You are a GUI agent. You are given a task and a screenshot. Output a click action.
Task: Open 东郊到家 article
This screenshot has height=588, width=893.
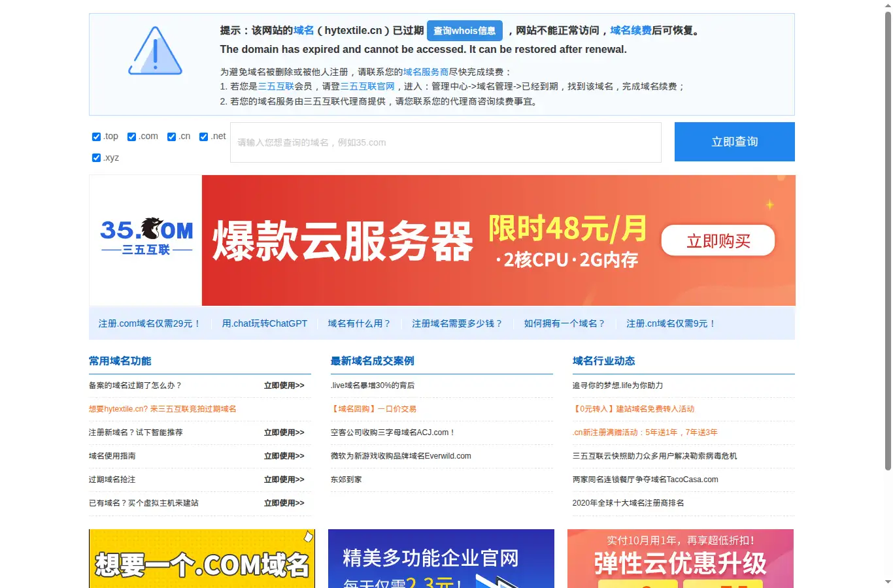pyautogui.click(x=346, y=480)
